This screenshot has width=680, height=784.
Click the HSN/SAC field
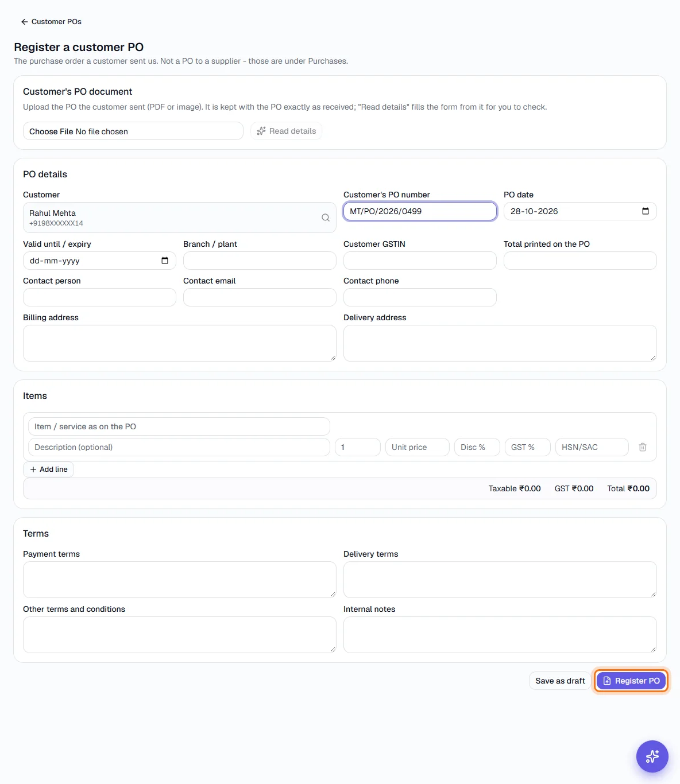click(x=592, y=447)
